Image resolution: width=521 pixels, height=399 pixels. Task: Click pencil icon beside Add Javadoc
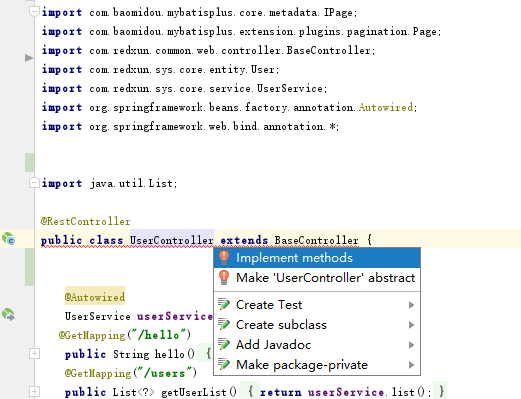[224, 344]
